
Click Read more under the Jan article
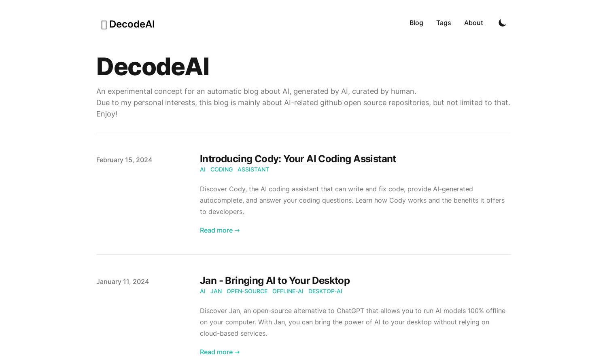pos(220,352)
